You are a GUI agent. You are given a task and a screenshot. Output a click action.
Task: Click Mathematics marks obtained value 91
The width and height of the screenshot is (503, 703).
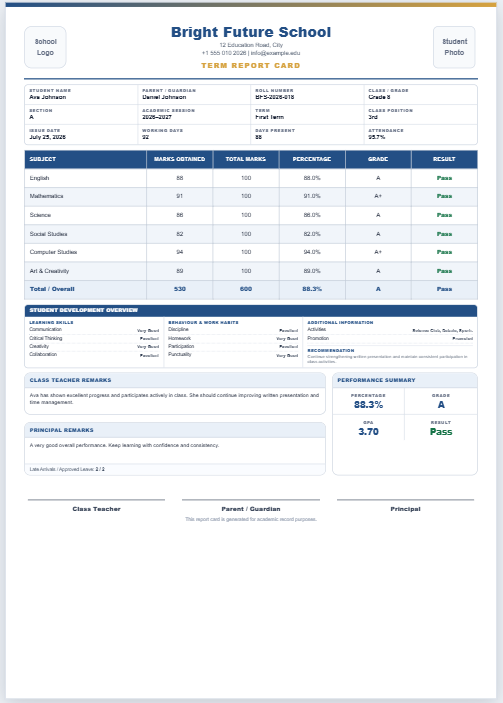coord(180,196)
